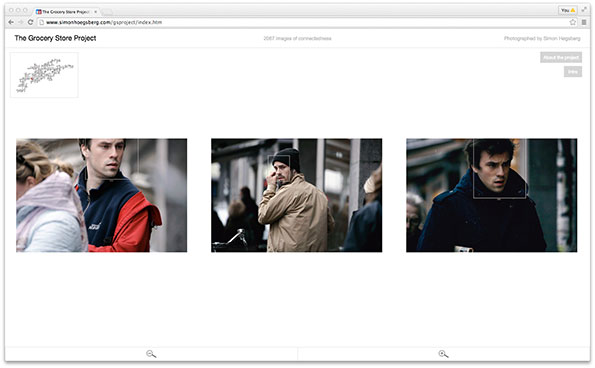Close The Grocery Store Project tab

96,12
